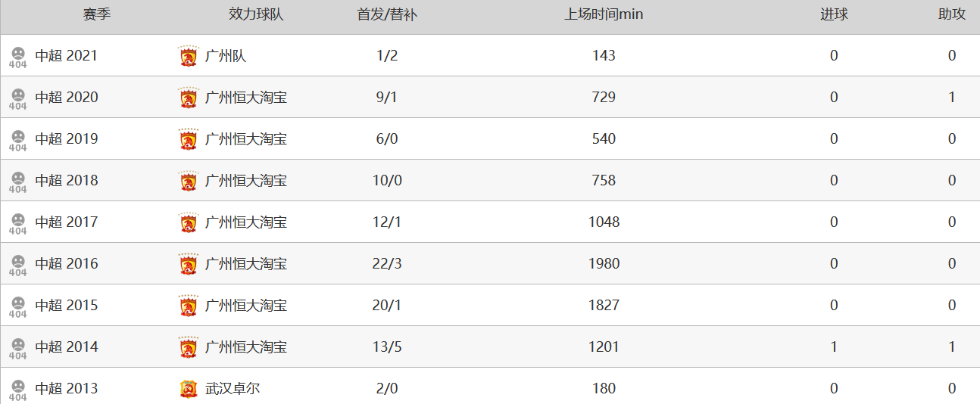Viewport: 980px width, 404px height.
Task: Click the 进球 column header
Action: [x=834, y=14]
